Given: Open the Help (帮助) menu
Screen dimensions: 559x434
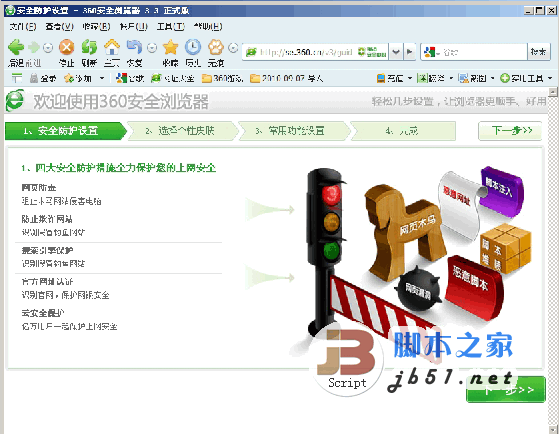Looking at the screenshot, I should click(x=208, y=26).
